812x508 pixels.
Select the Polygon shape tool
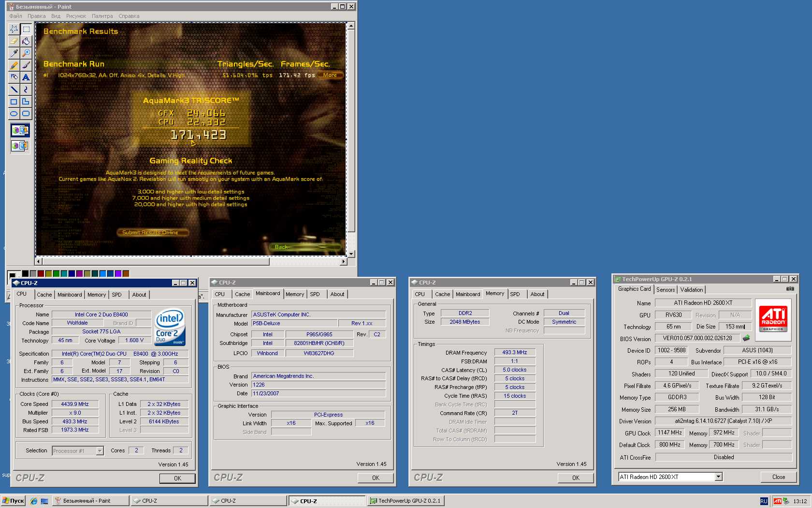click(x=26, y=102)
